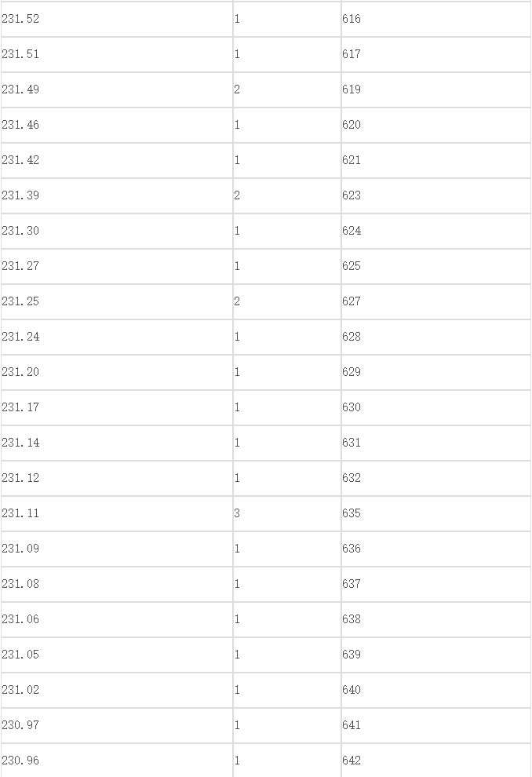Select the cumulative value 630

436,407
